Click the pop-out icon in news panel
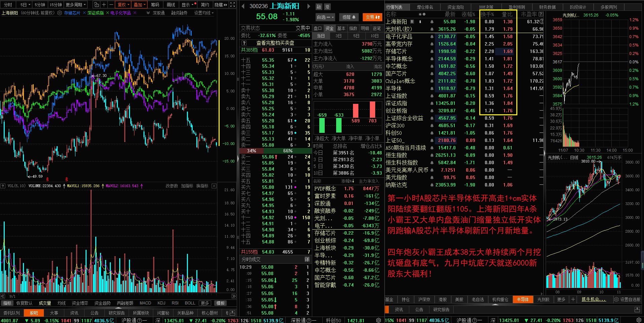Screen dimensions: 644x323 [637, 309]
